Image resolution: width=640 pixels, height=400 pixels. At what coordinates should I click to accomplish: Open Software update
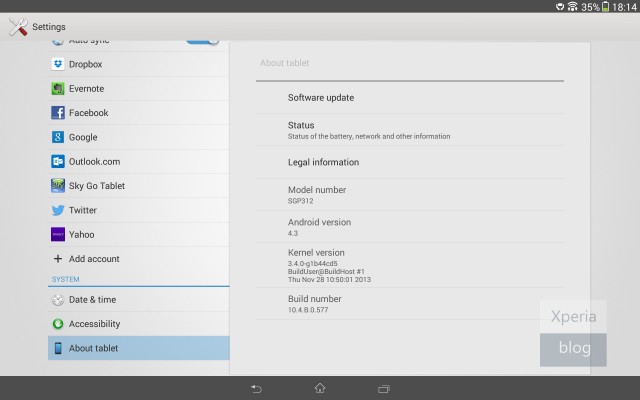(410, 98)
